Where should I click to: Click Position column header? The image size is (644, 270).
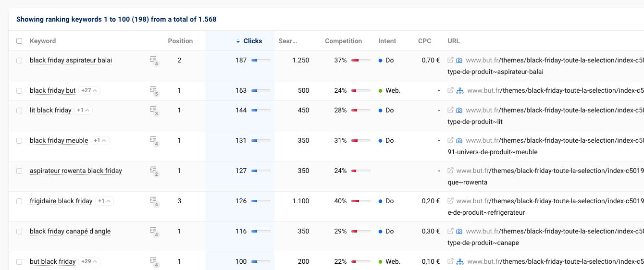[x=180, y=41]
